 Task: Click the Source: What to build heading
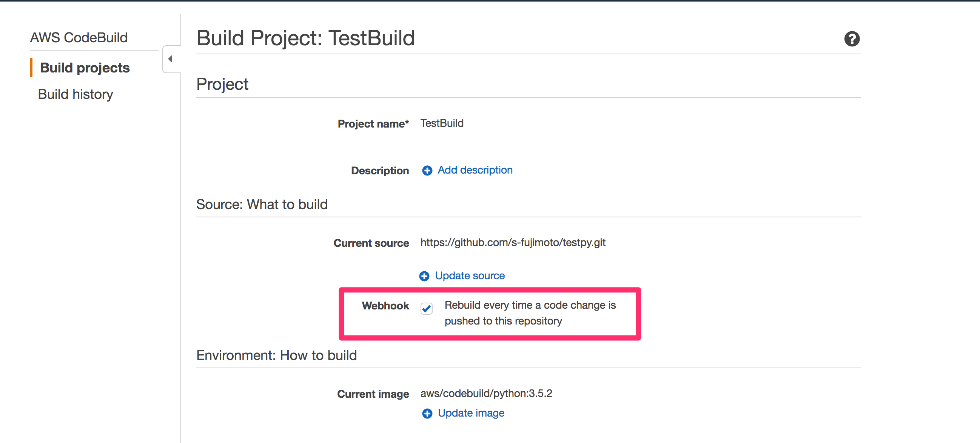[262, 205]
